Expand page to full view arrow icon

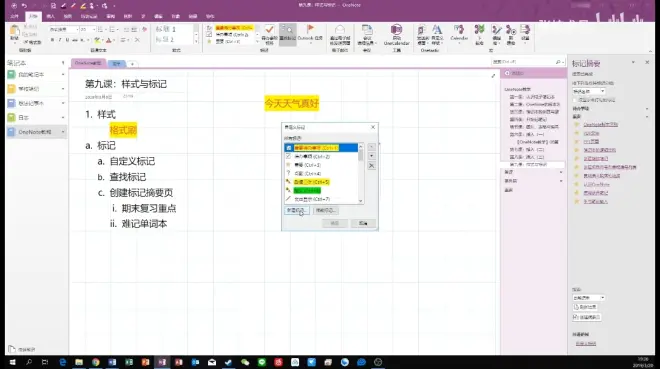[493, 76]
